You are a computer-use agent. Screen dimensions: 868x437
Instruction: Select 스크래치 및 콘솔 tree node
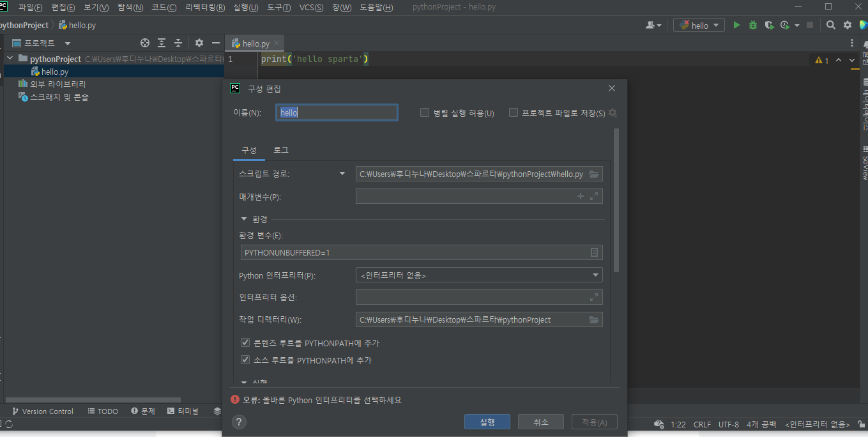point(59,97)
